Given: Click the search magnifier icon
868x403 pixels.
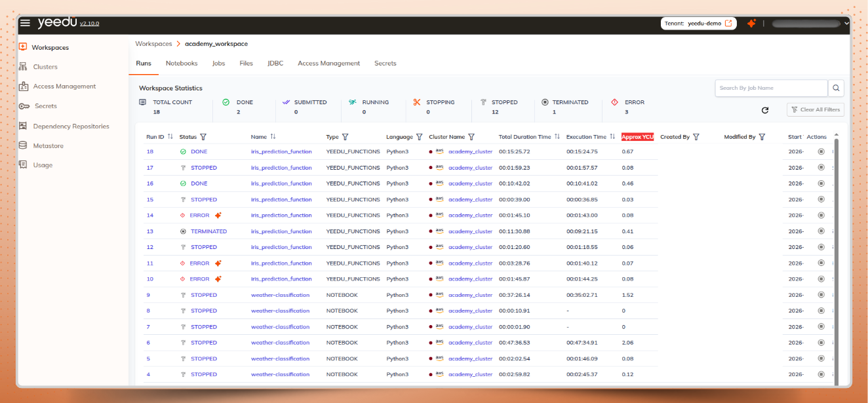Looking at the screenshot, I should [x=836, y=87].
